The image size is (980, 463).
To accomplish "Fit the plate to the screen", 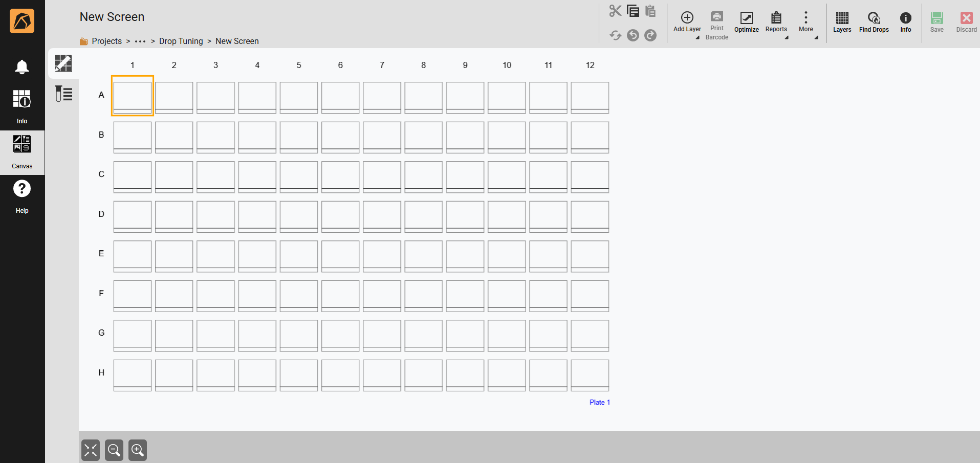I will tap(91, 450).
